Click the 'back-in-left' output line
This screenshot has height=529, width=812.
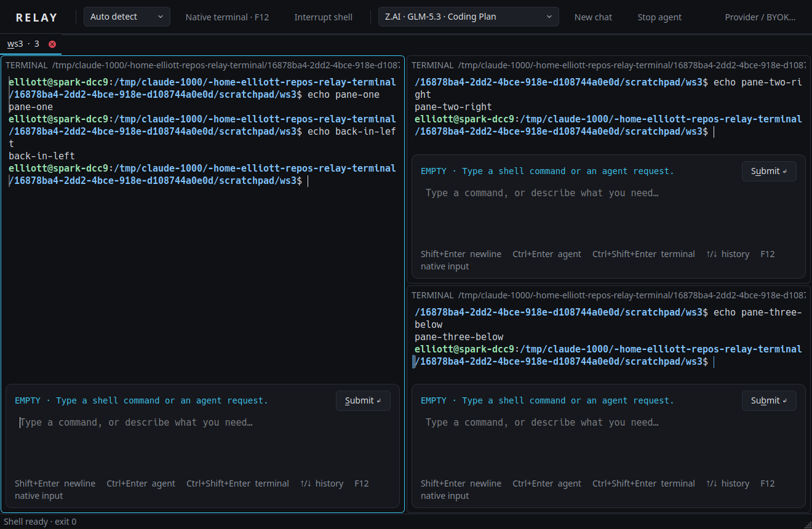[x=42, y=156]
